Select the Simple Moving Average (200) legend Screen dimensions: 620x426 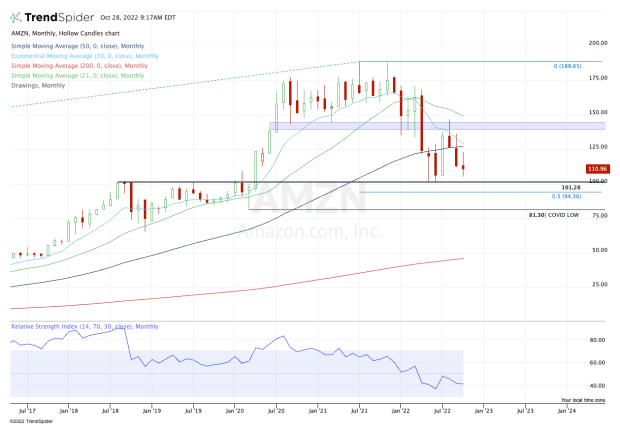point(79,66)
